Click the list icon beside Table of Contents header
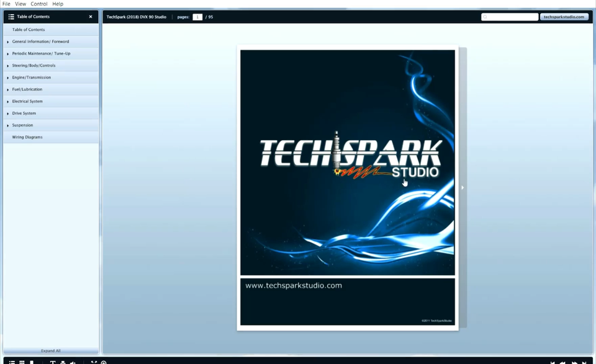 (x=11, y=17)
